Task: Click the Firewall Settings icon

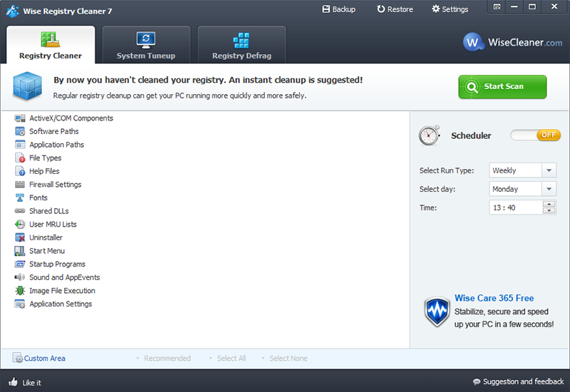Action: coord(20,185)
